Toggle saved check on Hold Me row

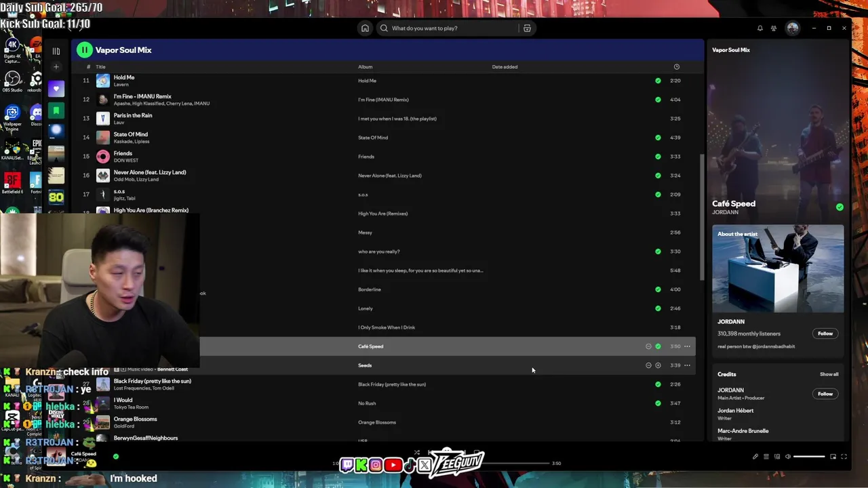(x=658, y=81)
